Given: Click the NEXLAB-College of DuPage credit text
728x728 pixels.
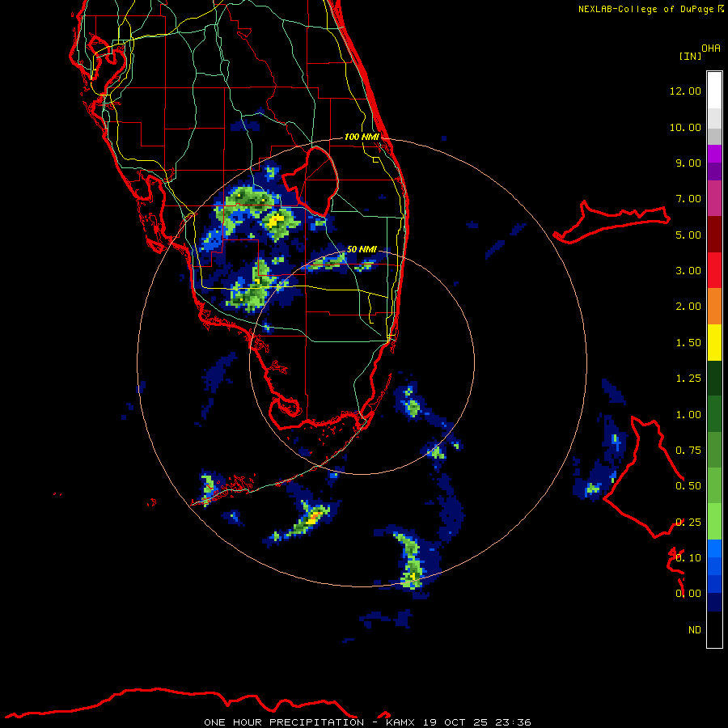Looking at the screenshot, I should click(x=650, y=9).
